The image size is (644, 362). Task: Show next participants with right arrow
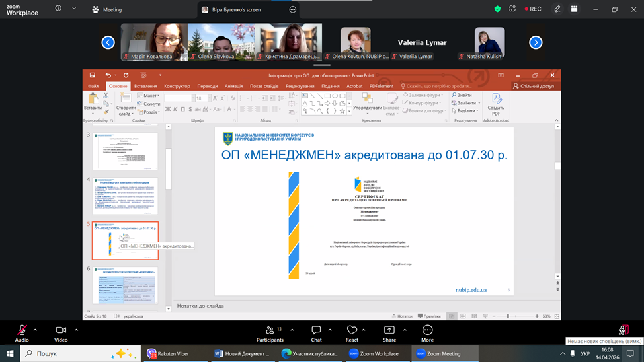536,42
